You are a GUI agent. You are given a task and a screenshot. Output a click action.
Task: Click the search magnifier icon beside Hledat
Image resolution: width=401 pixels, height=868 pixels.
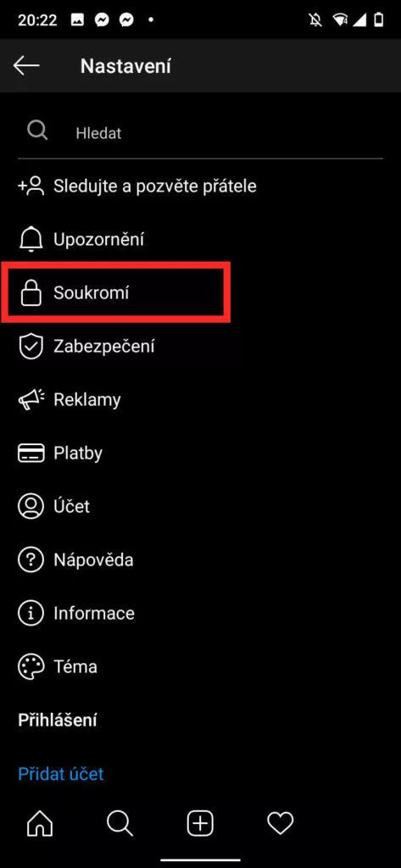37,131
